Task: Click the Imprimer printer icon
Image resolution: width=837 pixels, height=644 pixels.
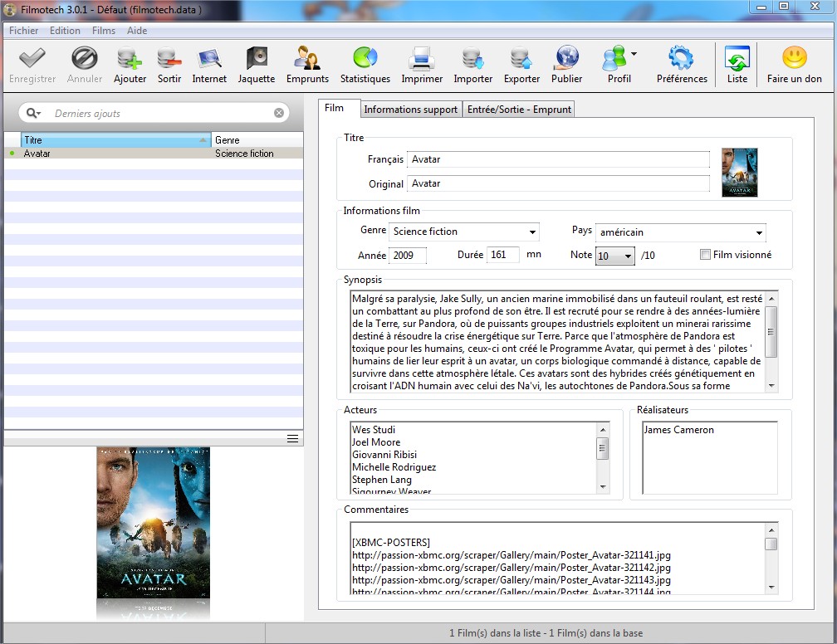Action: (422, 58)
